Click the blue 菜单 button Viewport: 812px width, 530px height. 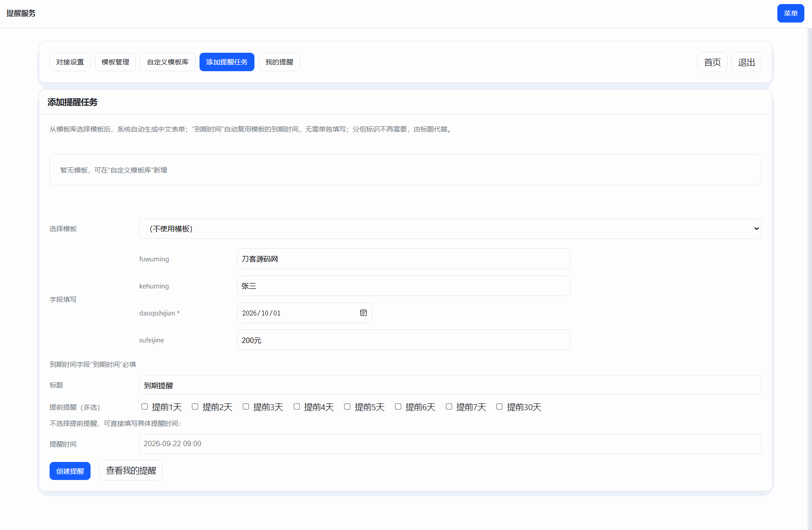coord(790,14)
